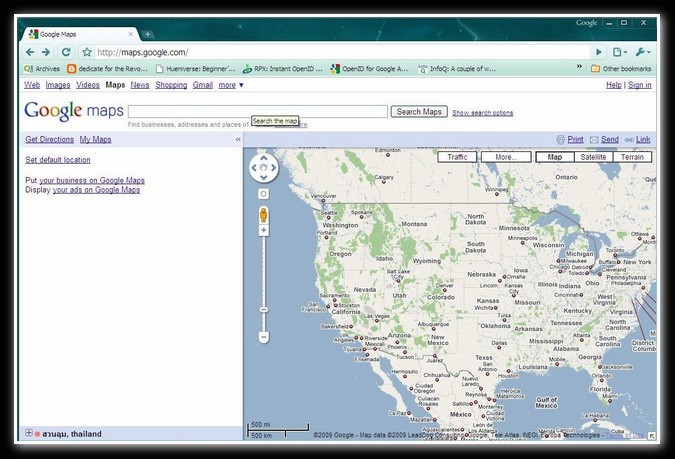Click the square button below pan control
Image resolution: width=675 pixels, height=459 pixels.
(263, 194)
